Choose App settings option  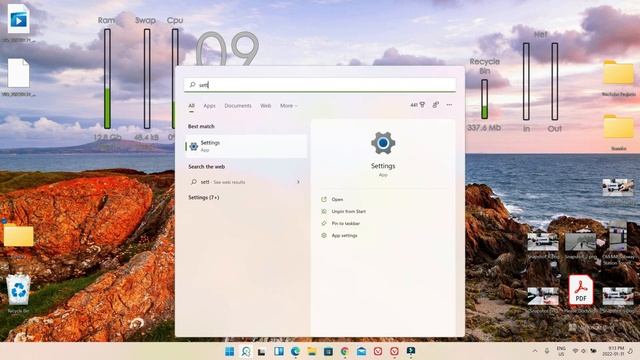[344, 236]
